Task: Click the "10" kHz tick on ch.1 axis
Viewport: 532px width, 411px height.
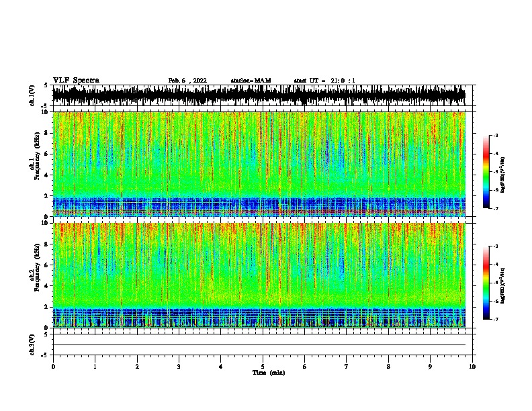Action: (45, 112)
